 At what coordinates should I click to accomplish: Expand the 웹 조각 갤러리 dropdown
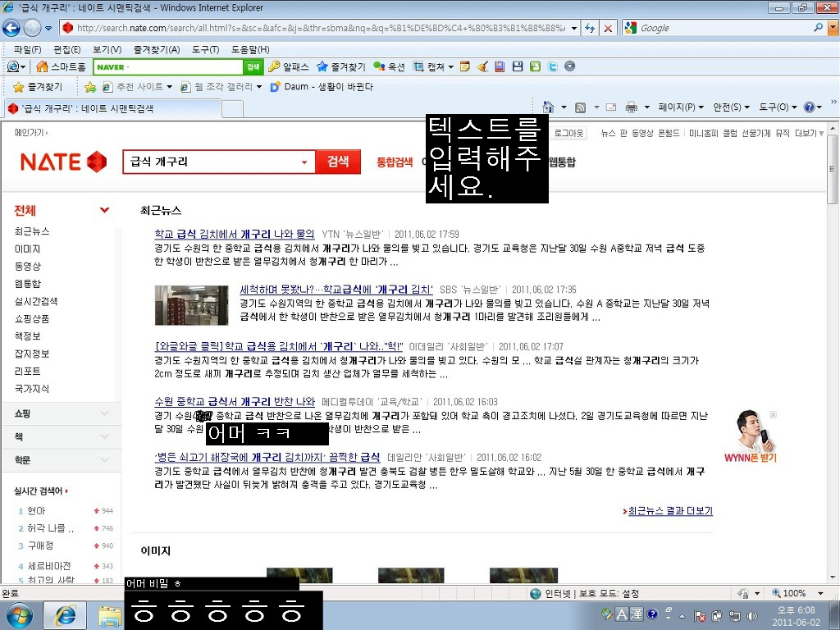coord(259,87)
